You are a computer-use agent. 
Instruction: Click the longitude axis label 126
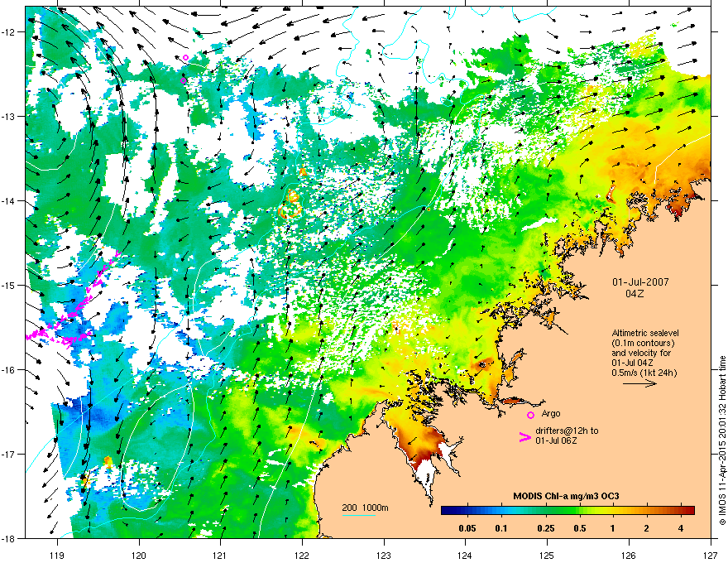point(628,555)
